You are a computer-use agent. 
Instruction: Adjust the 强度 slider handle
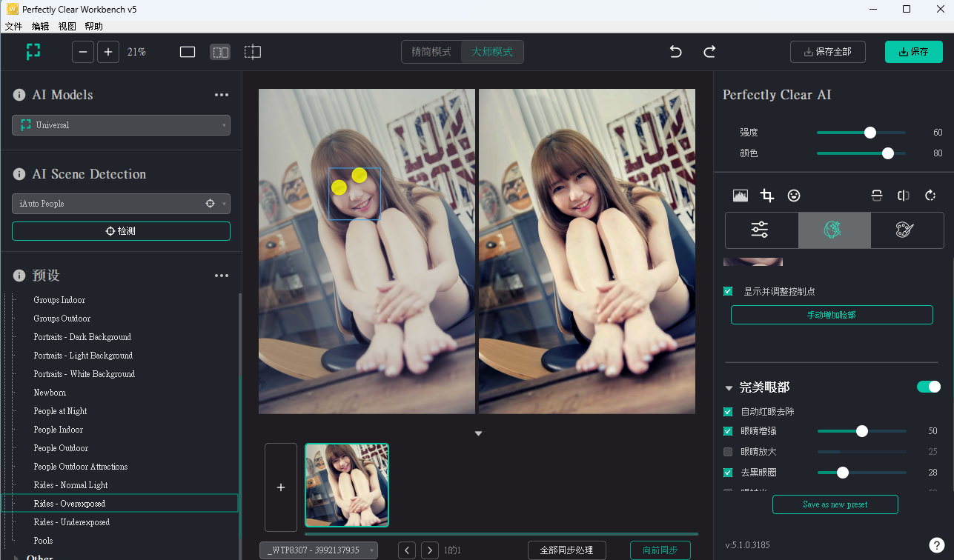coord(870,133)
